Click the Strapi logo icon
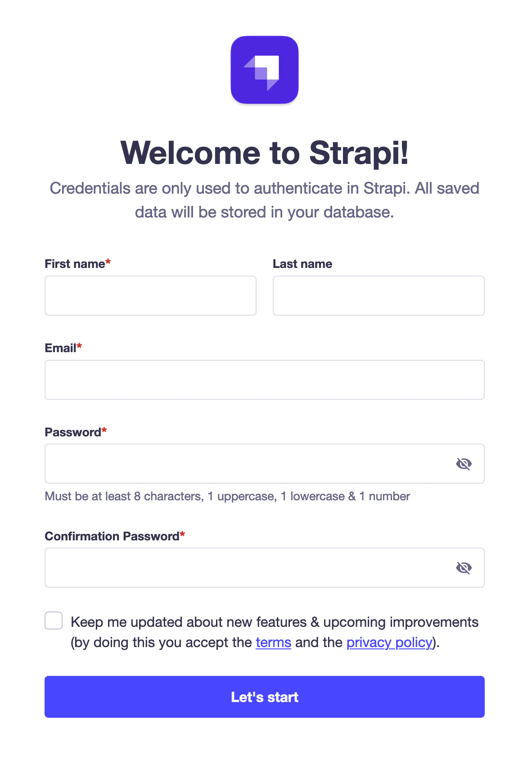Screen dimensions: 532x761 (x=265, y=70)
